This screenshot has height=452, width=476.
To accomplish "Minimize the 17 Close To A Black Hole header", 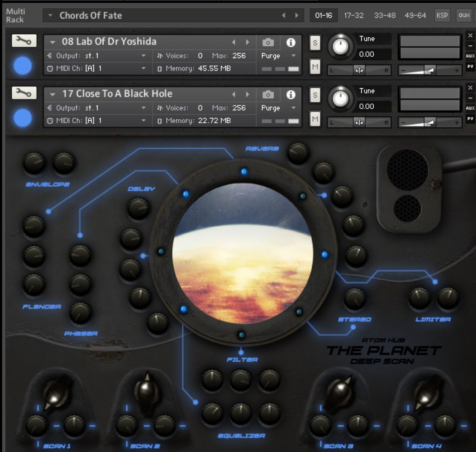I will coord(470,98).
